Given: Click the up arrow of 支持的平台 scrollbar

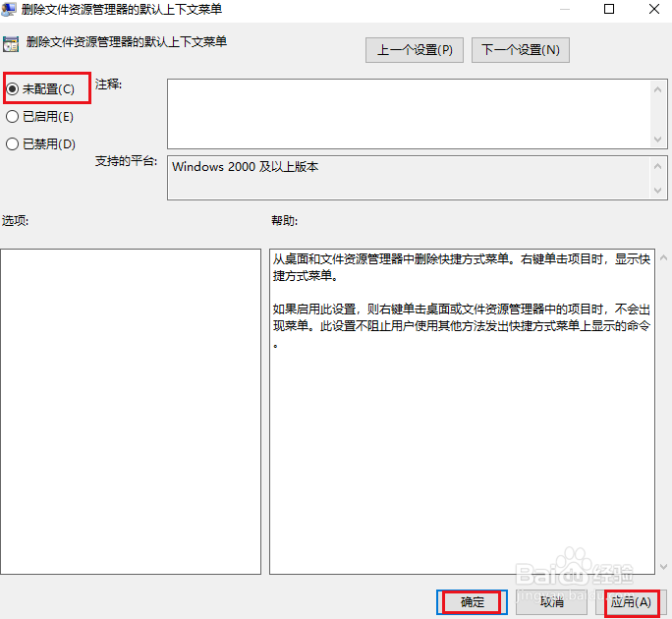Looking at the screenshot, I should point(658,166).
